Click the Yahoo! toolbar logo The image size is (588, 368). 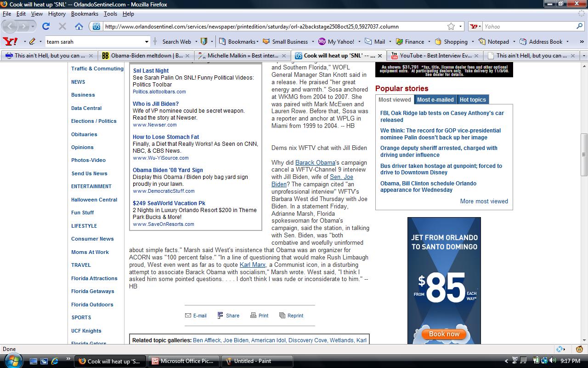pyautogui.click(x=10, y=41)
